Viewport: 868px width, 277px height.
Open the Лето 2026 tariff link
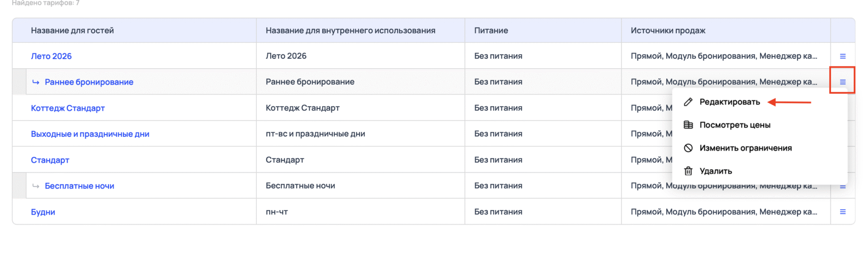coord(51,56)
